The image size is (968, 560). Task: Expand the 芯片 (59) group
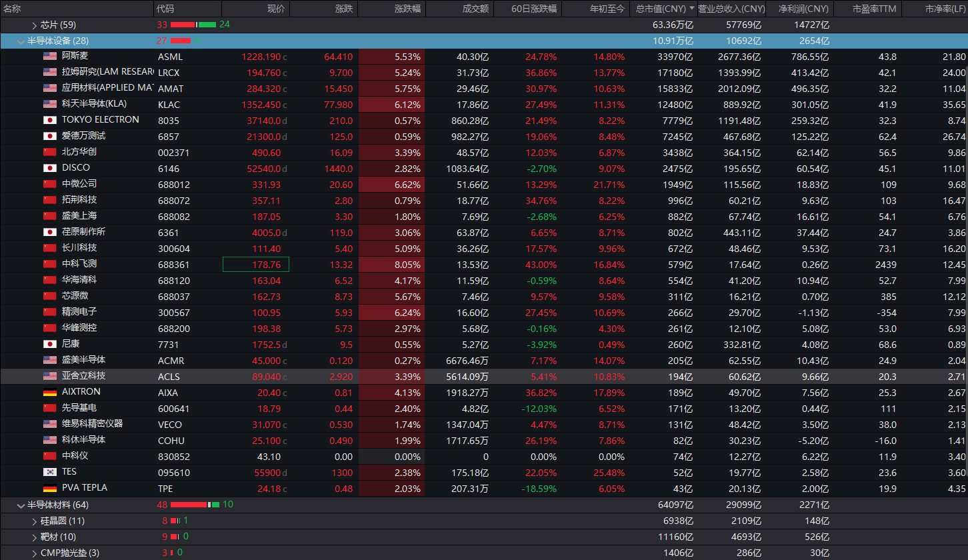click(x=35, y=25)
